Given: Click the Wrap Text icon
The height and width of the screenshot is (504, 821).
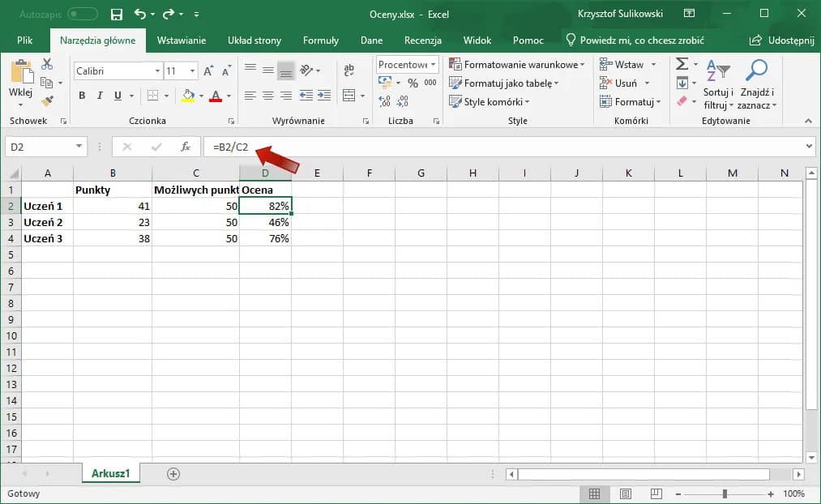Looking at the screenshot, I should [349, 70].
